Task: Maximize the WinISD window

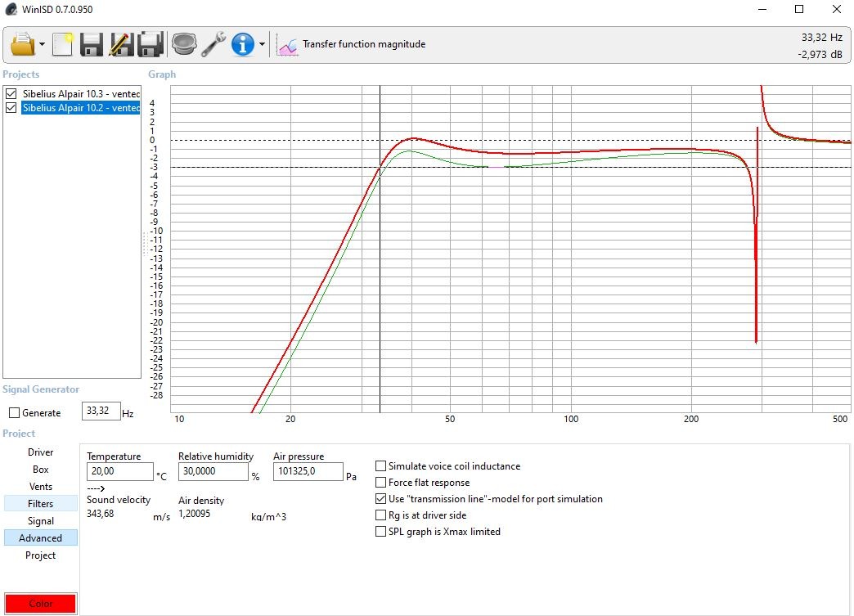Action: pos(799,9)
